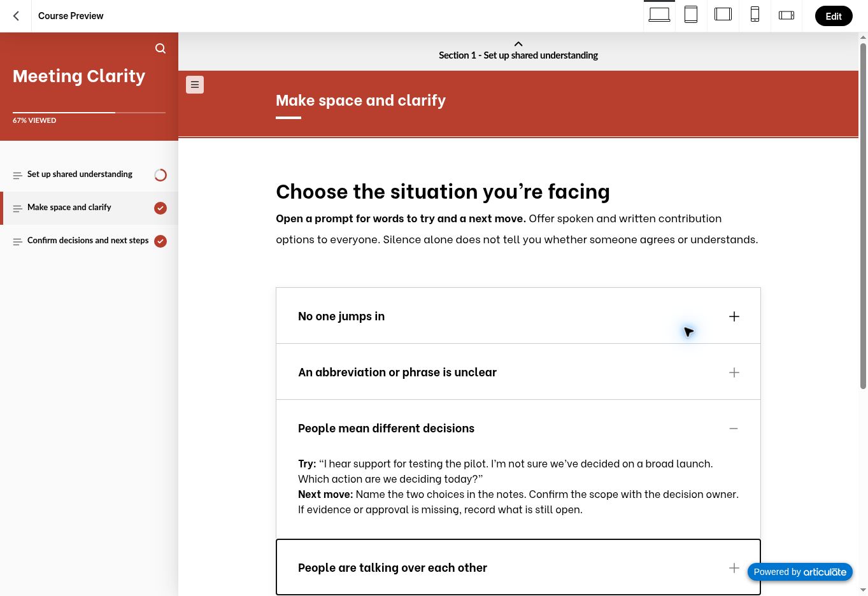Switch to tablet portrait preview icon
Image resolution: width=868 pixels, height=596 pixels.
(691, 15)
